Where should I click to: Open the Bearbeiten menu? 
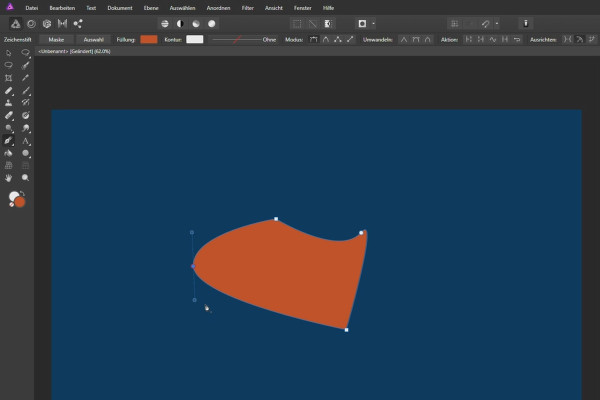point(62,8)
